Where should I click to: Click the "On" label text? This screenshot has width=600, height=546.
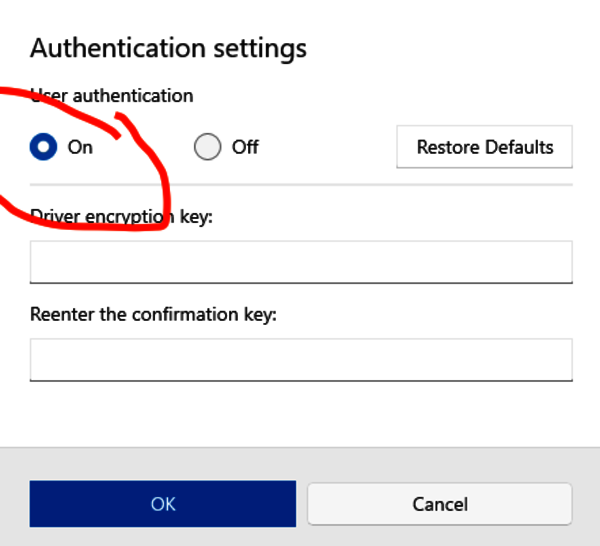(80, 147)
